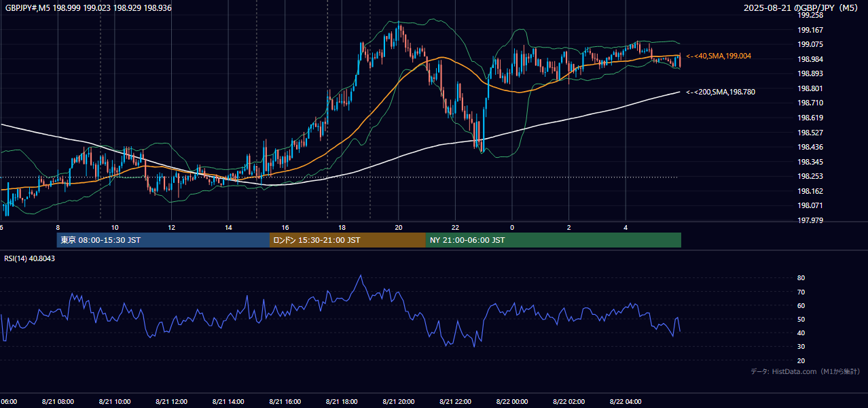The height and width of the screenshot is (408, 868).
Task: Click price axis value 198.710
Action: coord(810,103)
